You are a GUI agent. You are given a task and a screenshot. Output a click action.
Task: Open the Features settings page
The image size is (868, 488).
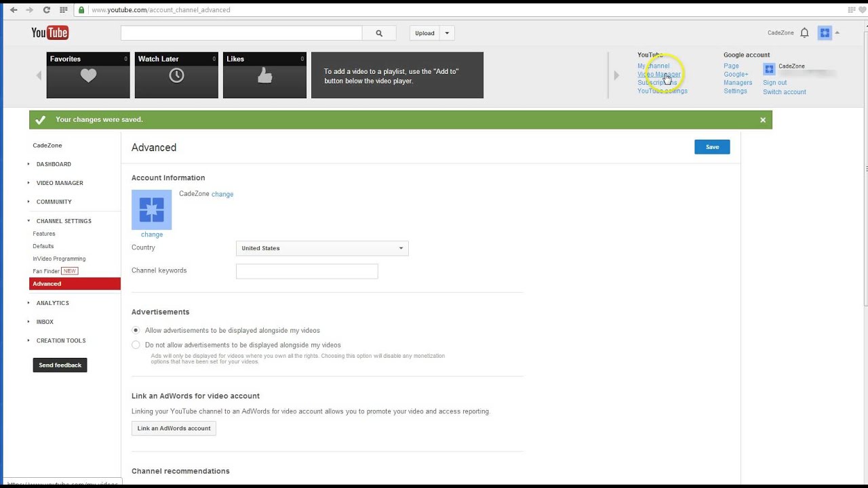pyautogui.click(x=44, y=234)
